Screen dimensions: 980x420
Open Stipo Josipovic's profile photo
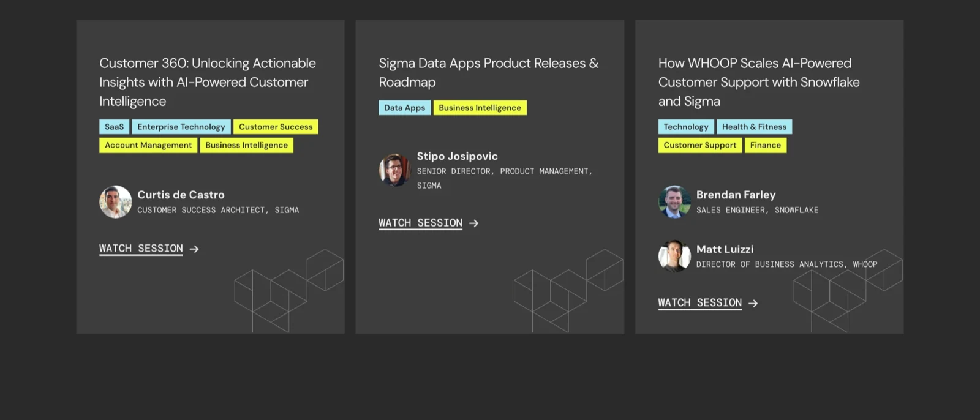[x=395, y=170]
